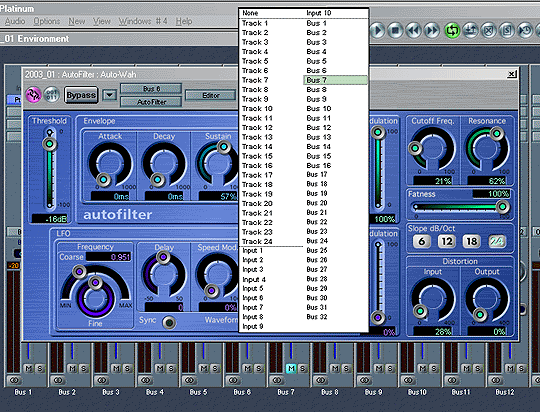Select slope 18 dB/Oct
The image size is (540, 412).
point(471,241)
